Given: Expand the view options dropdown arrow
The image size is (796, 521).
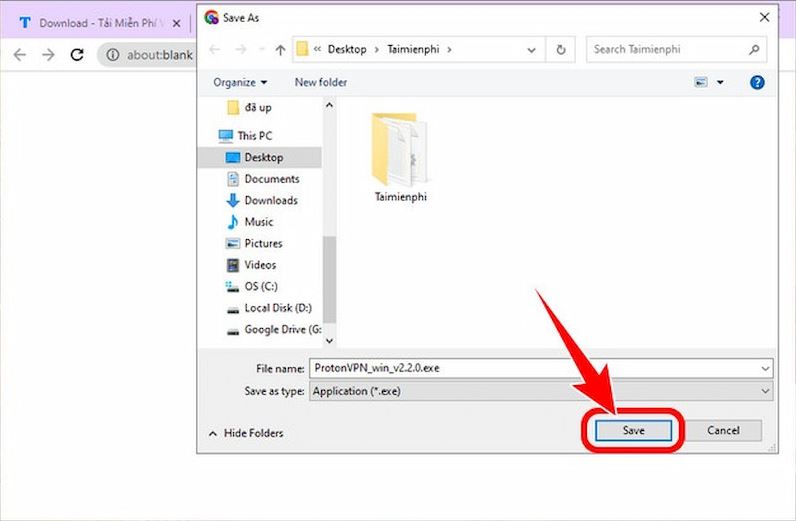Looking at the screenshot, I should [x=720, y=82].
